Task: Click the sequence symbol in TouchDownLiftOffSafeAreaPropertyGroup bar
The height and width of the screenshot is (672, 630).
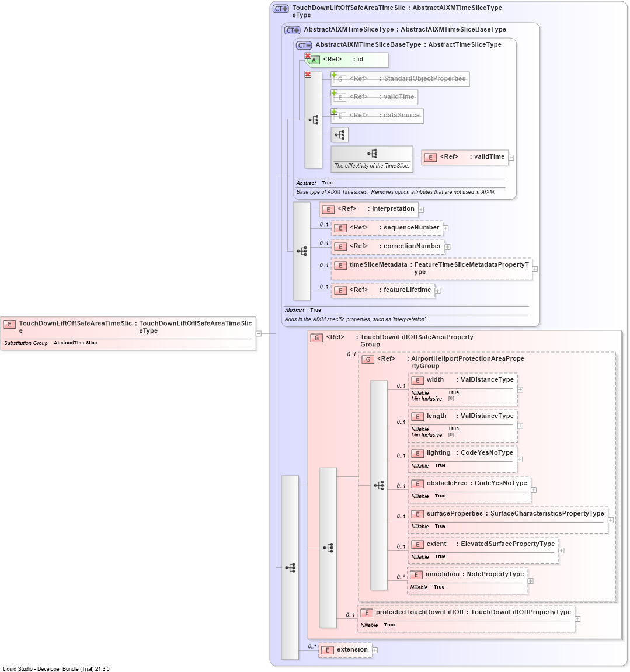Action: point(328,548)
